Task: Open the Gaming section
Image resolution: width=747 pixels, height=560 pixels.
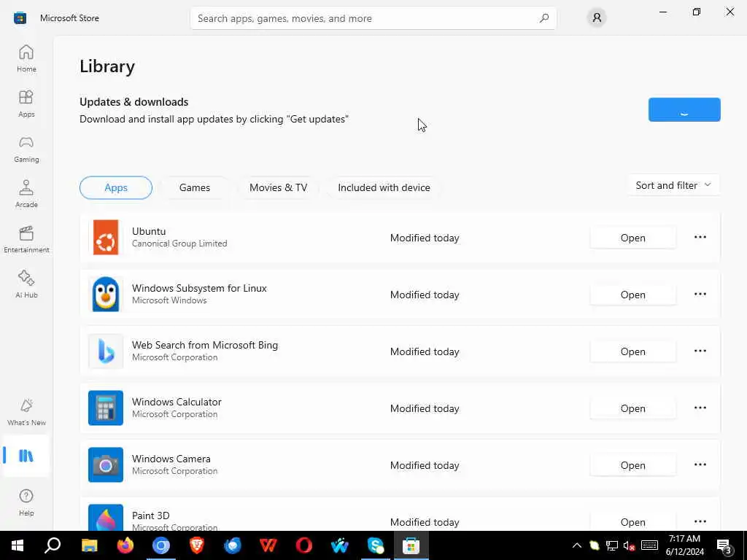Action: click(26, 149)
